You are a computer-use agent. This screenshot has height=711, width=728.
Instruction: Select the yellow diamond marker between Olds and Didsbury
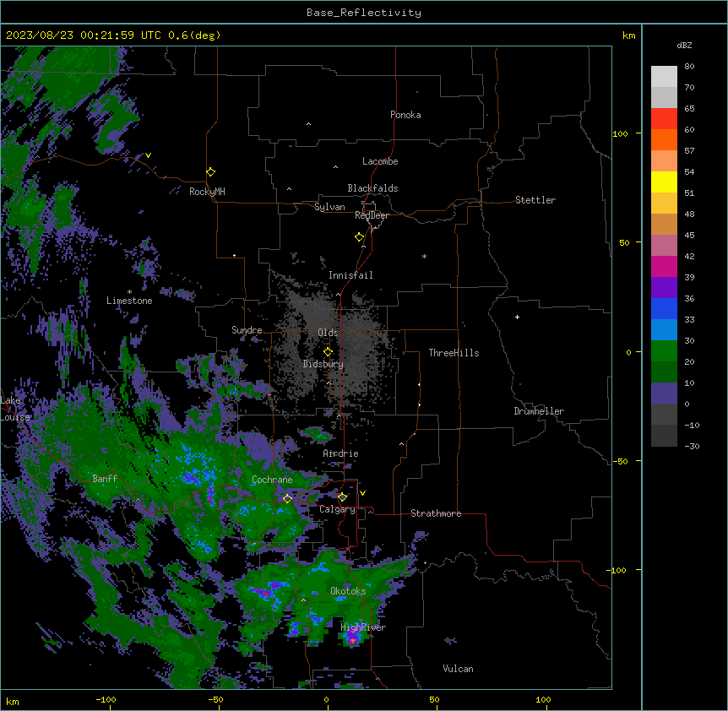tap(328, 352)
